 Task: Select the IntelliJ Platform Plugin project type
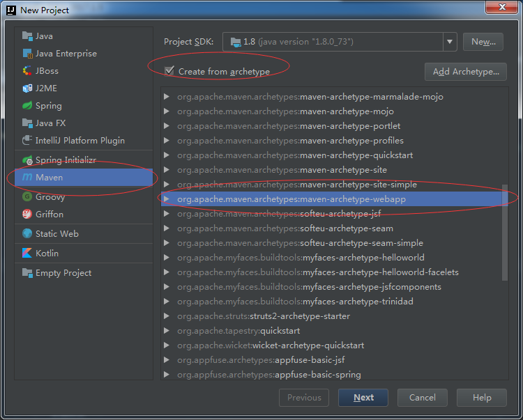(x=84, y=140)
